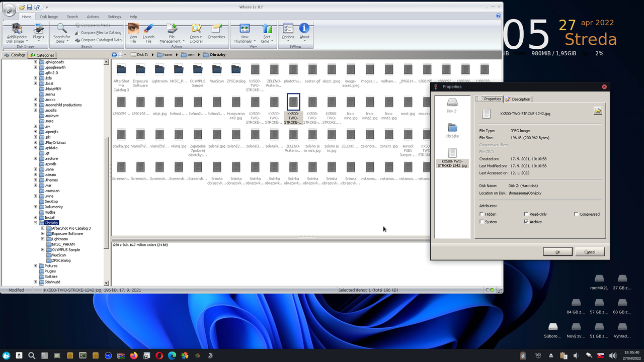Expand the AfterShot Pro Catalog 3 node

[x=43, y=228]
